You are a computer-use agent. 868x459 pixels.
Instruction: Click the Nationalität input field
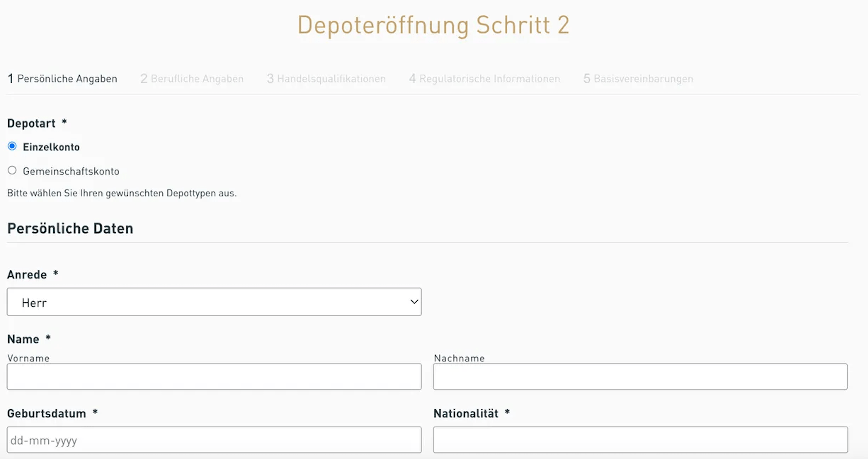tap(640, 440)
